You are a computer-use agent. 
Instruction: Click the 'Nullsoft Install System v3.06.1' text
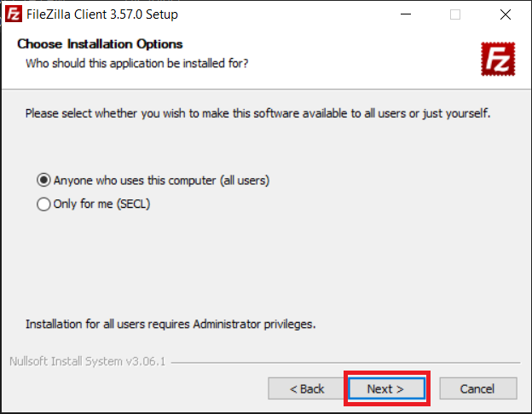coord(88,361)
